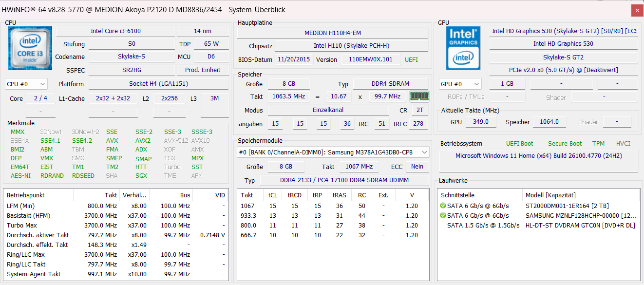
Task: Expand the Samsung M378A1G43DB0-CPB memory module dropdown
Action: [x=333, y=152]
